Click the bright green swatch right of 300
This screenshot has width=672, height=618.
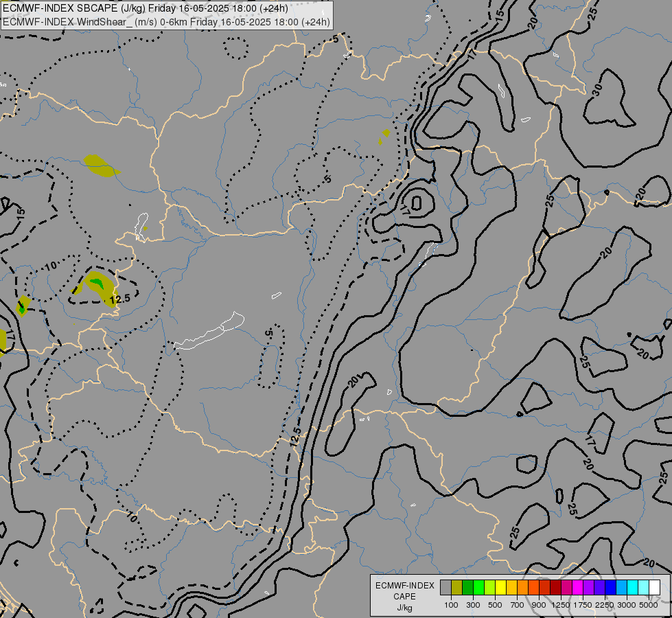(478, 587)
